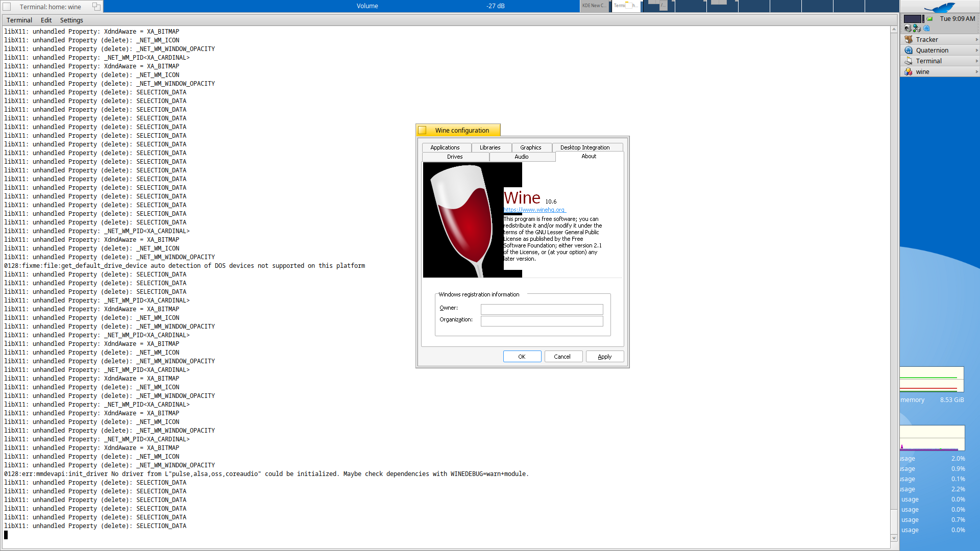Screen dimensions: 980x551
Task: Click the KDE New C... window in Workspaces
Action: click(x=595, y=6)
